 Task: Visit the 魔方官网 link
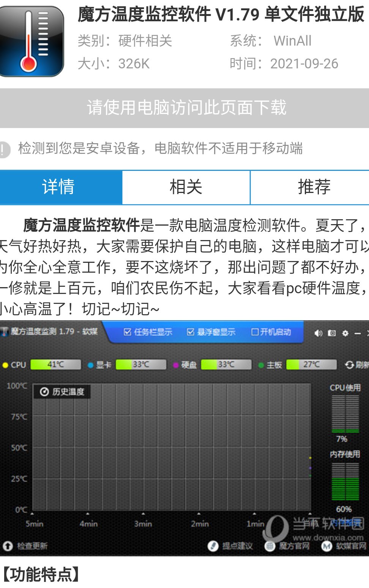(294, 546)
